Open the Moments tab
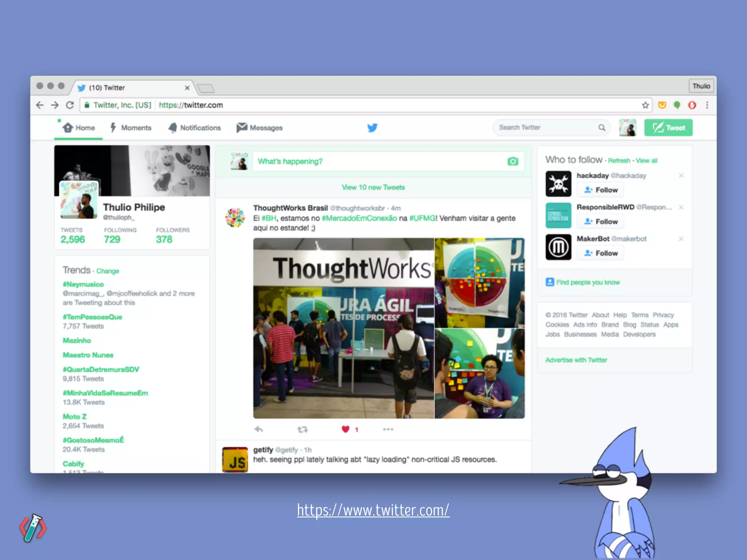The image size is (747, 560). point(131,128)
